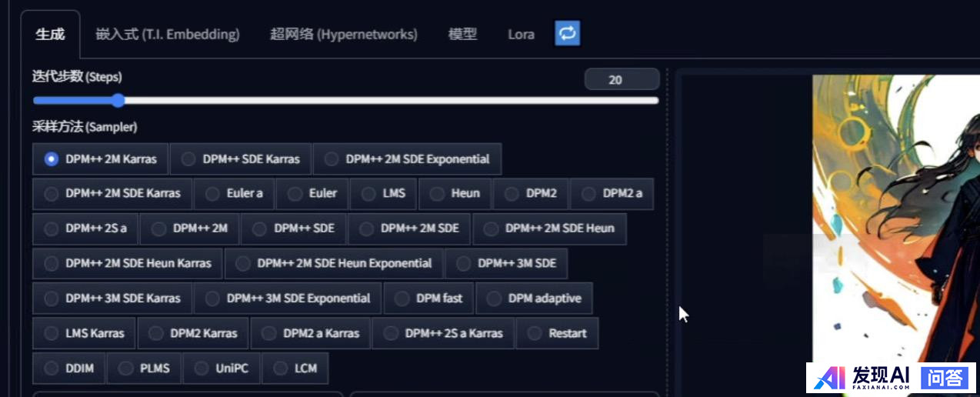Pick the DDIM sampling method

[52, 369]
